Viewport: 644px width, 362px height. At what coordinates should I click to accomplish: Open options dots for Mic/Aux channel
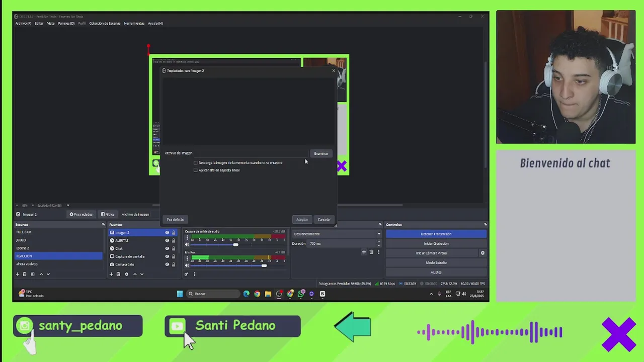pos(187,258)
